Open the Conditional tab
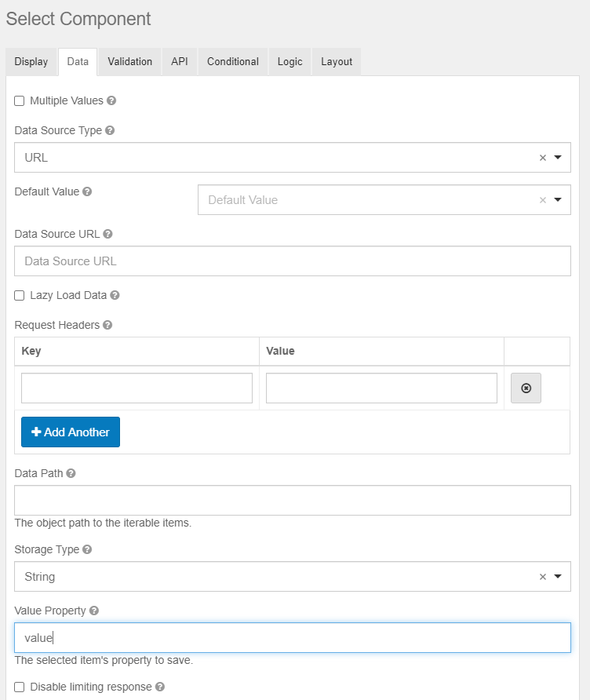 pos(232,61)
